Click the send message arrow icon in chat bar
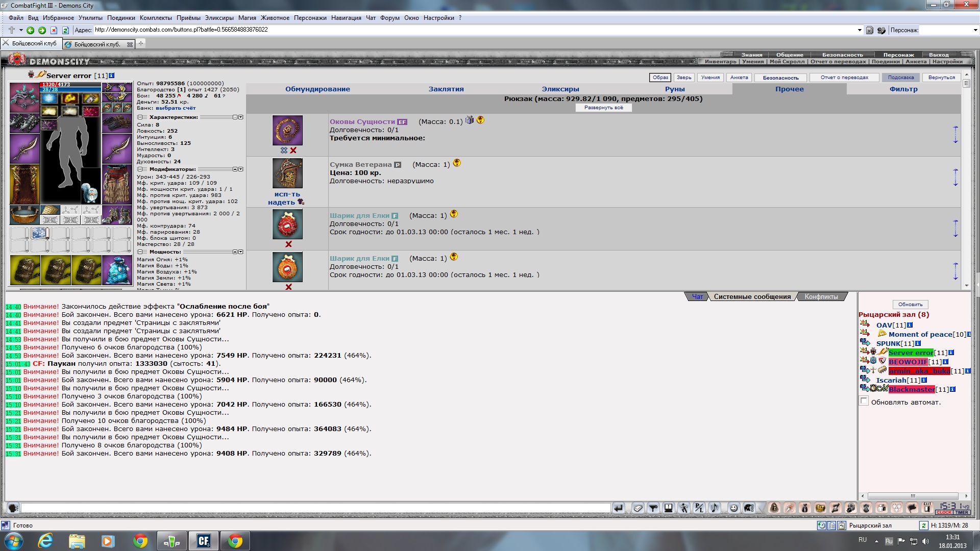Viewport: 980px width, 551px height. pyautogui.click(x=618, y=508)
